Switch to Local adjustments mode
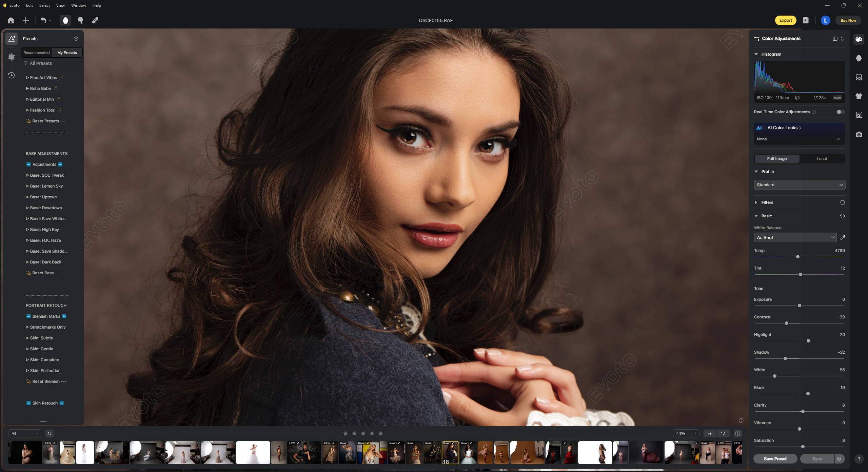This screenshot has width=868, height=472. (821, 159)
